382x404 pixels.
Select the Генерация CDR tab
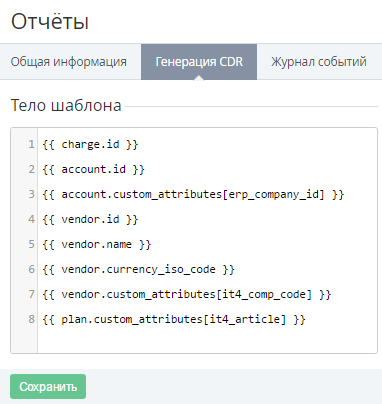(199, 62)
